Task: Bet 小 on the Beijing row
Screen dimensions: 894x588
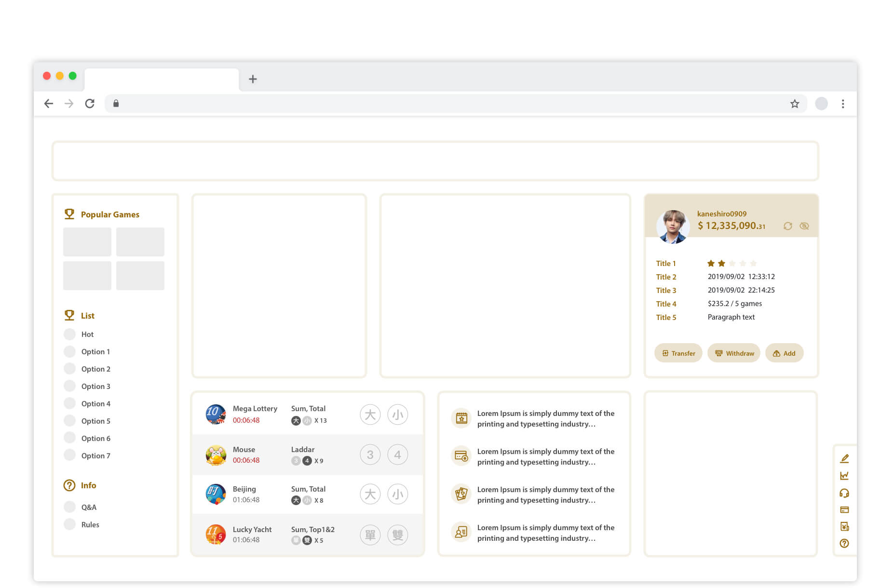Action: 398,494
